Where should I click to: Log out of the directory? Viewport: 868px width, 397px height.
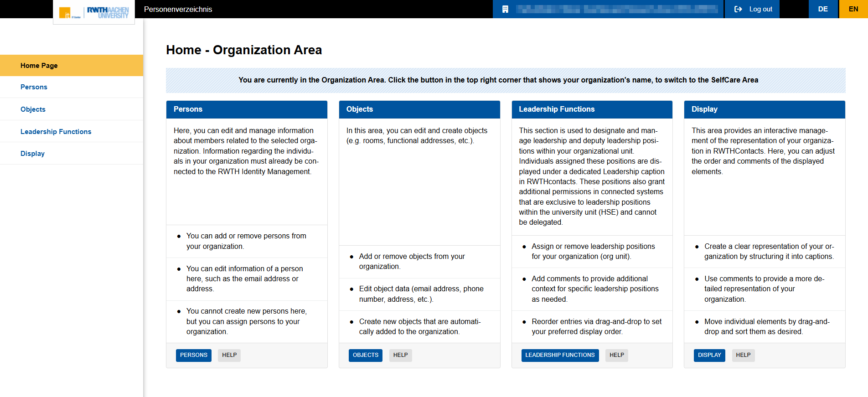click(x=753, y=9)
